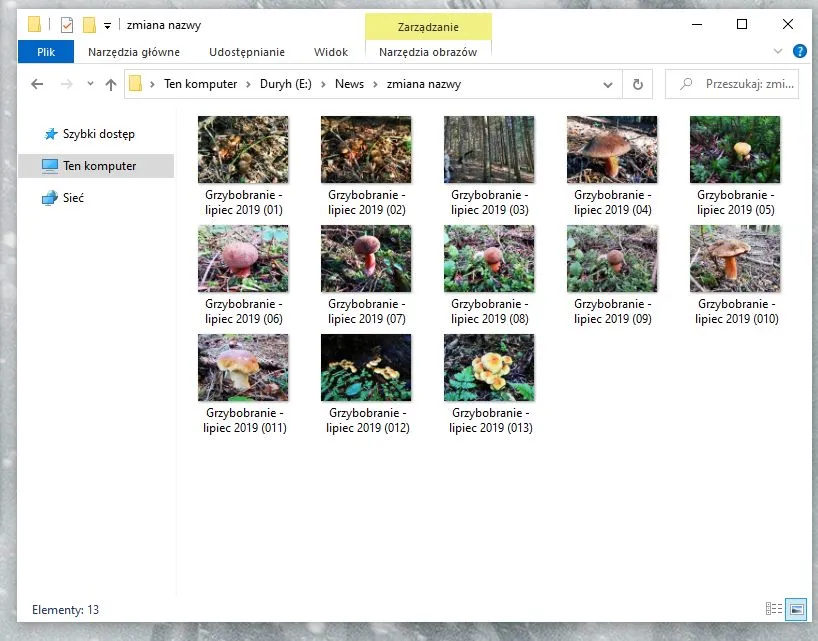Screen dimensions: 818x641
Task: Click the folder icon in the address bar
Action: click(x=134, y=84)
